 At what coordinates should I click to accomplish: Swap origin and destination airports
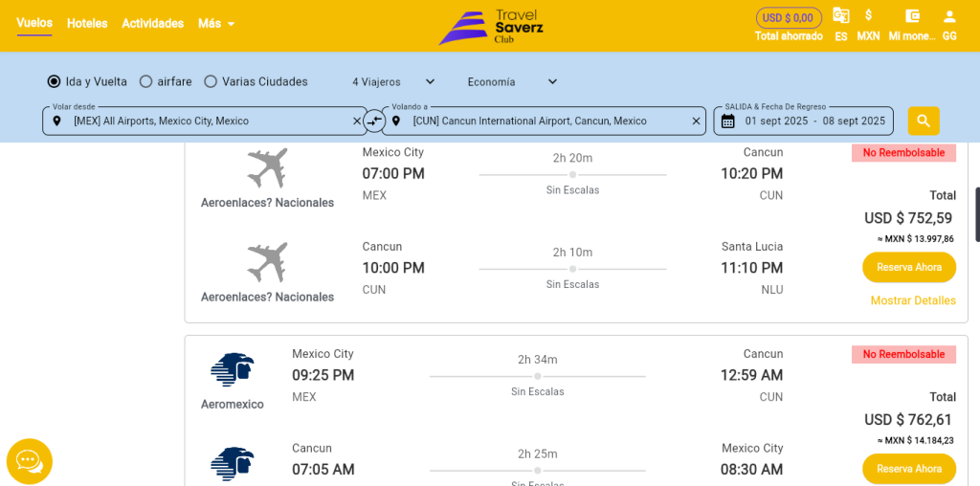374,121
